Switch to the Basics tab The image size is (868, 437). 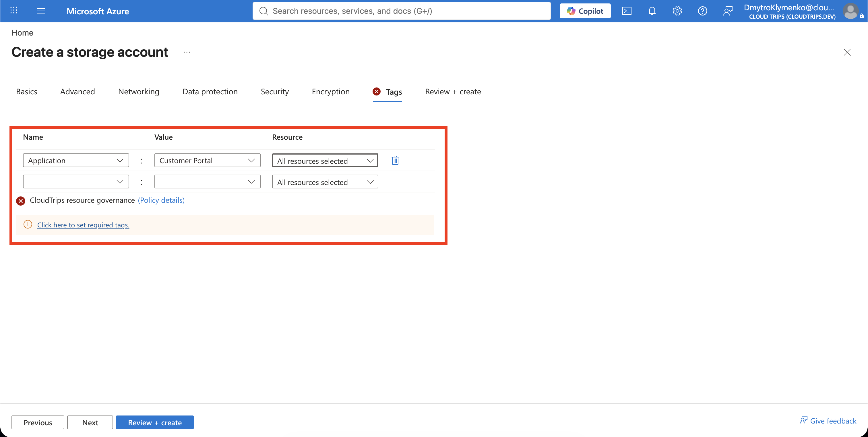tap(27, 91)
